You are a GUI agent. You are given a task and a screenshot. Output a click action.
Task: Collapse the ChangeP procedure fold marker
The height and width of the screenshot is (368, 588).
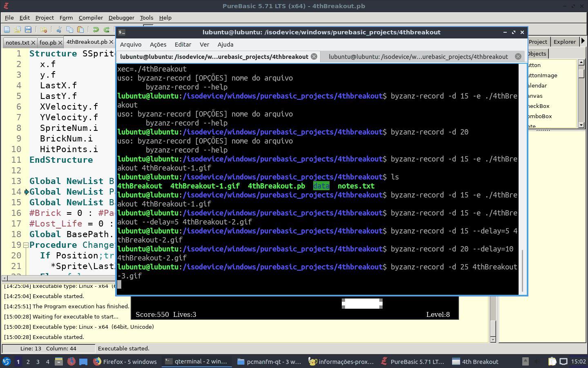(x=25, y=245)
